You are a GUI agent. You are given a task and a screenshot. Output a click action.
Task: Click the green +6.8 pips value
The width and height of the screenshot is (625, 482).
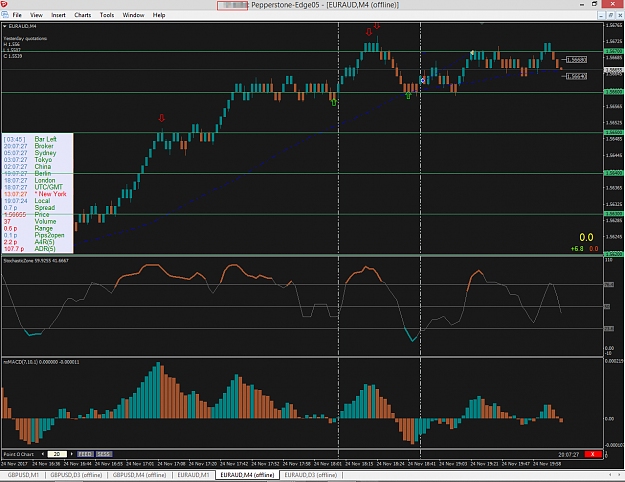click(577, 249)
